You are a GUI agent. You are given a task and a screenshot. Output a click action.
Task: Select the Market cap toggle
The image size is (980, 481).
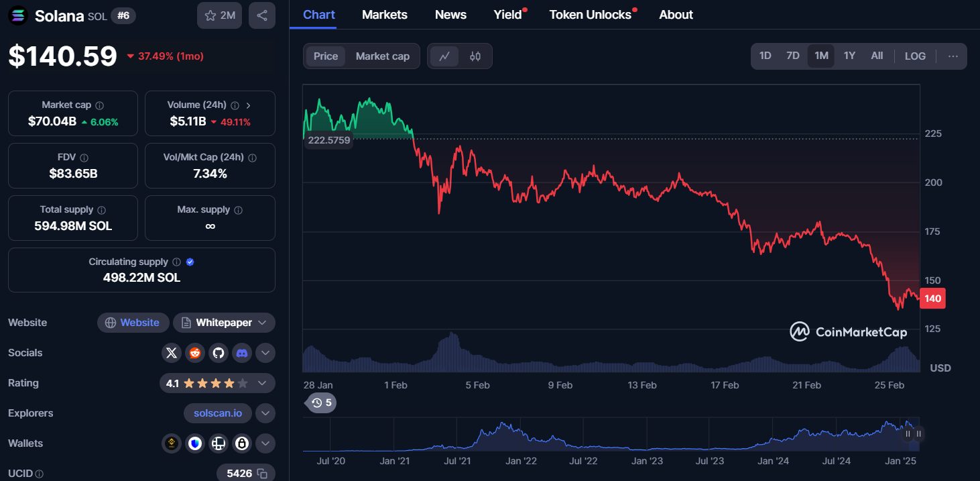coord(382,56)
